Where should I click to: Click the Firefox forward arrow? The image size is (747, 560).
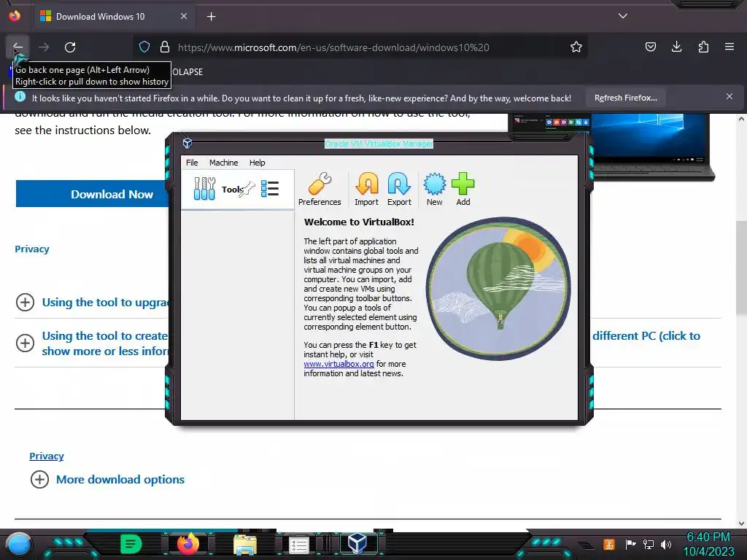[x=44, y=47]
